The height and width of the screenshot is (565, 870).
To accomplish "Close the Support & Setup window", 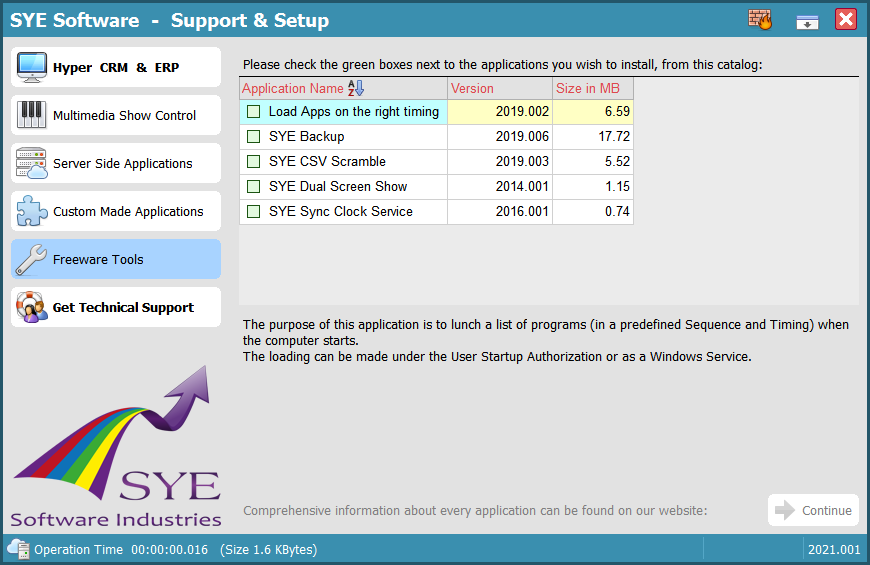I will point(846,19).
